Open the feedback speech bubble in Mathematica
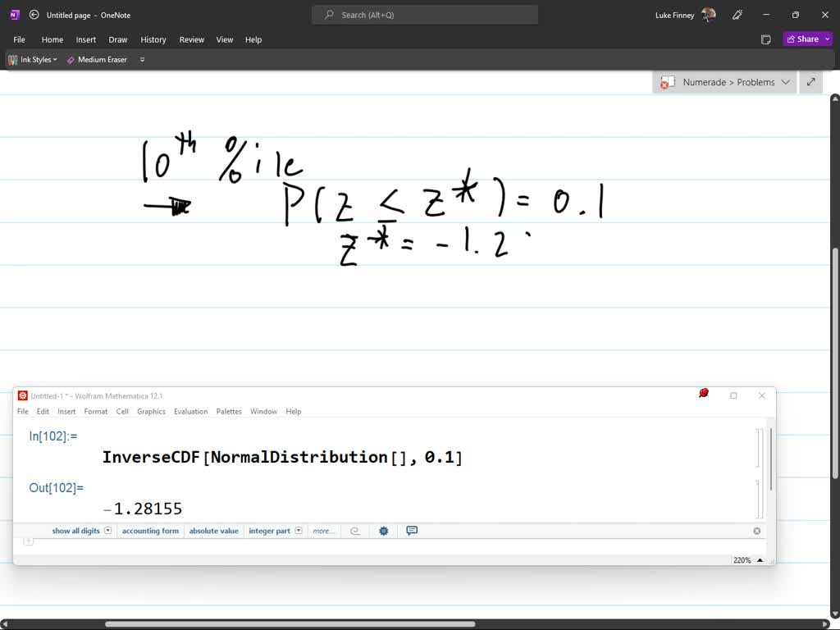 411,531
